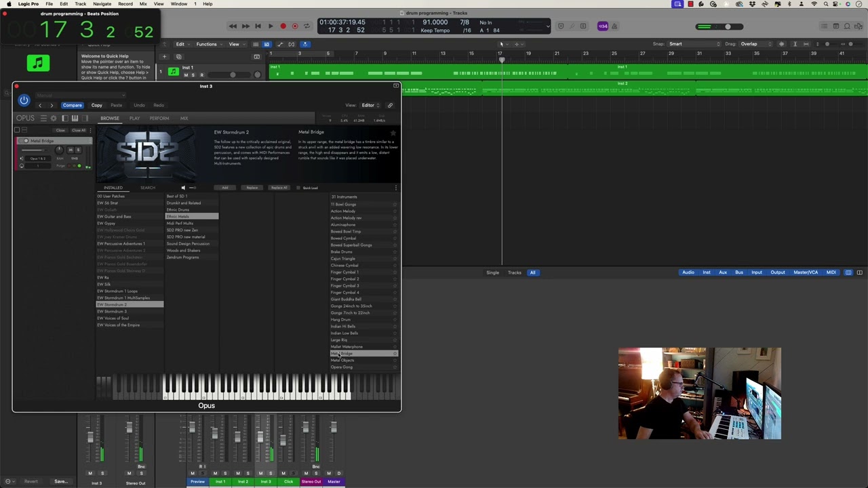Toggle the purple count-in 1234 button
Image resolution: width=868 pixels, height=488 pixels.
(x=603, y=26)
